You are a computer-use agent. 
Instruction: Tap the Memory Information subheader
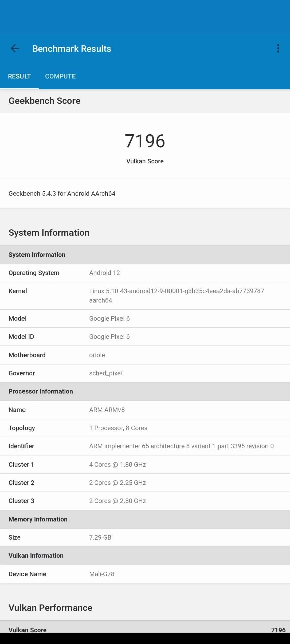tap(38, 519)
